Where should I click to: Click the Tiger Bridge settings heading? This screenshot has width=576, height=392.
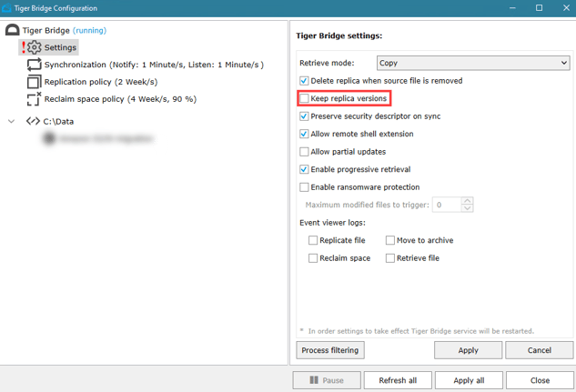click(x=339, y=35)
